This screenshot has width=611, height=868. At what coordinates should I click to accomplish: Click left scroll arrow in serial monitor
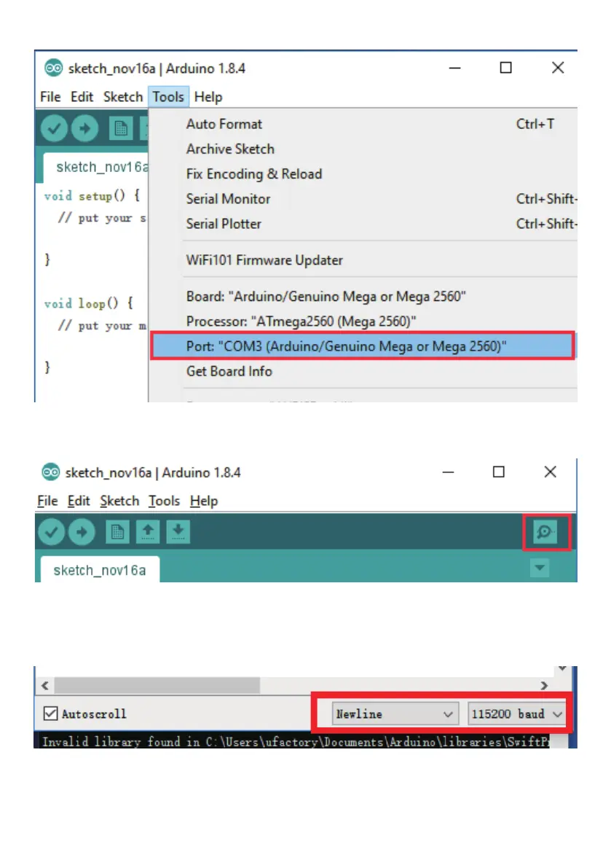click(45, 685)
